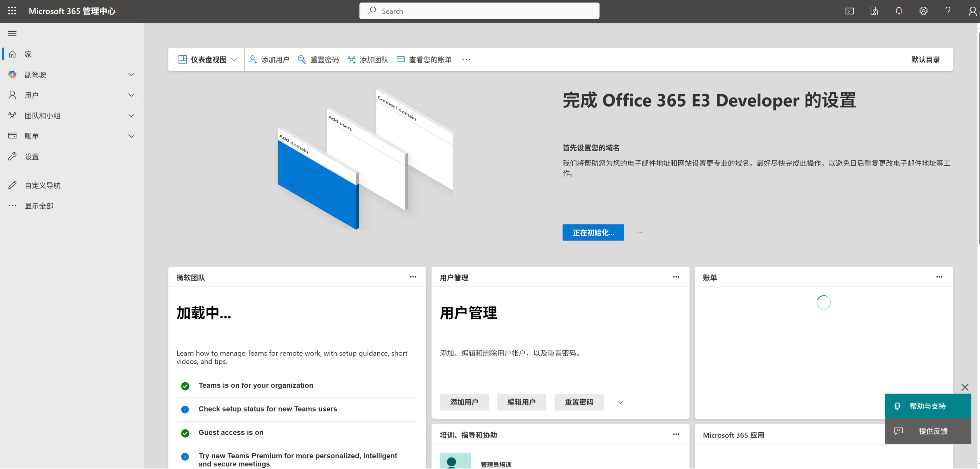Image resolution: width=980 pixels, height=469 pixels.
Task: Open the settings gear in top bar
Action: (x=923, y=11)
